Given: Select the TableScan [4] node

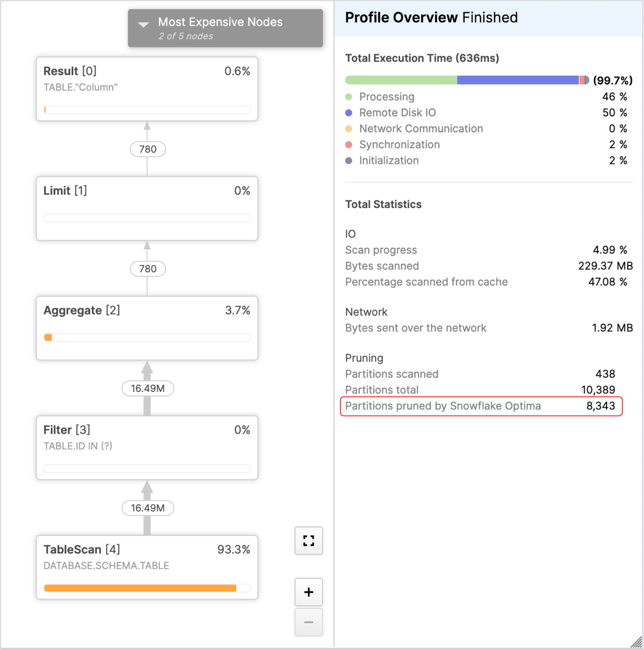Looking at the screenshot, I should pos(147,567).
